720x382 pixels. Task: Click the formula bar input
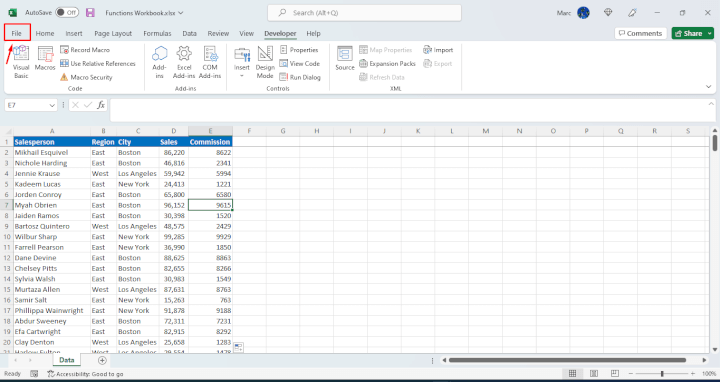409,110
